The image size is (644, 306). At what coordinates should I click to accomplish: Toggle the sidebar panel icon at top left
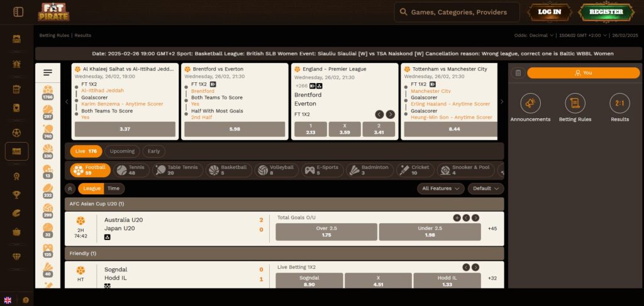[18, 12]
